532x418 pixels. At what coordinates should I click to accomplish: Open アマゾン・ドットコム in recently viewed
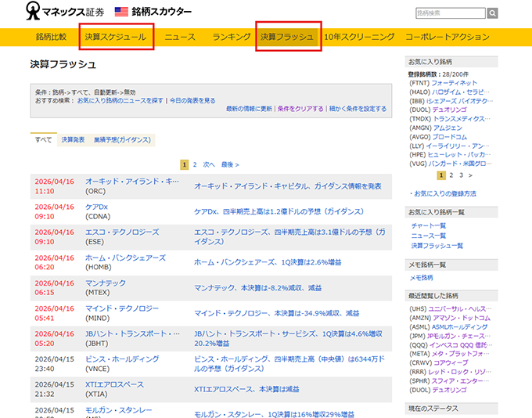click(x=458, y=319)
